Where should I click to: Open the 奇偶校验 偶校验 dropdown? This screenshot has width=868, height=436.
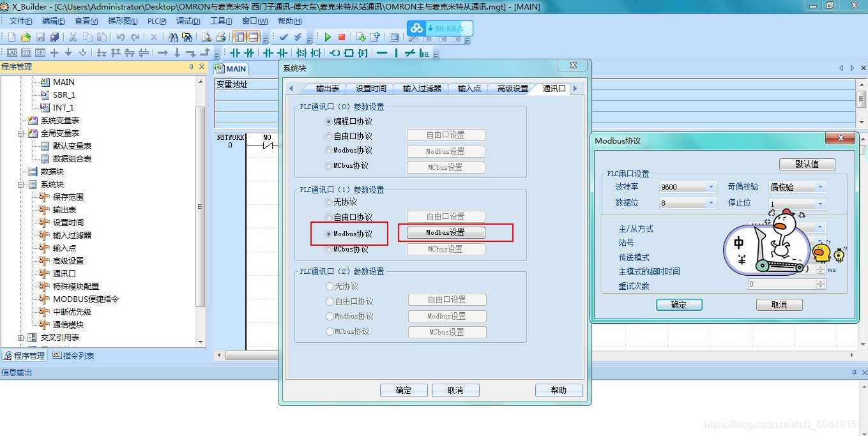(821, 187)
